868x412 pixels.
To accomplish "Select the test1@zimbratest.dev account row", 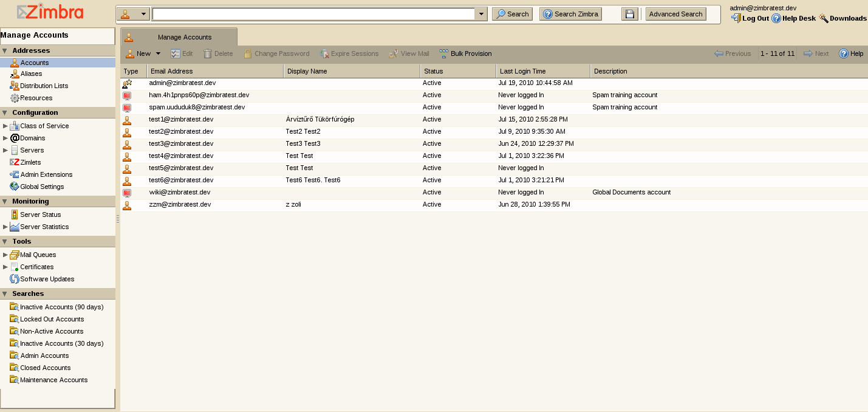I will (494, 120).
